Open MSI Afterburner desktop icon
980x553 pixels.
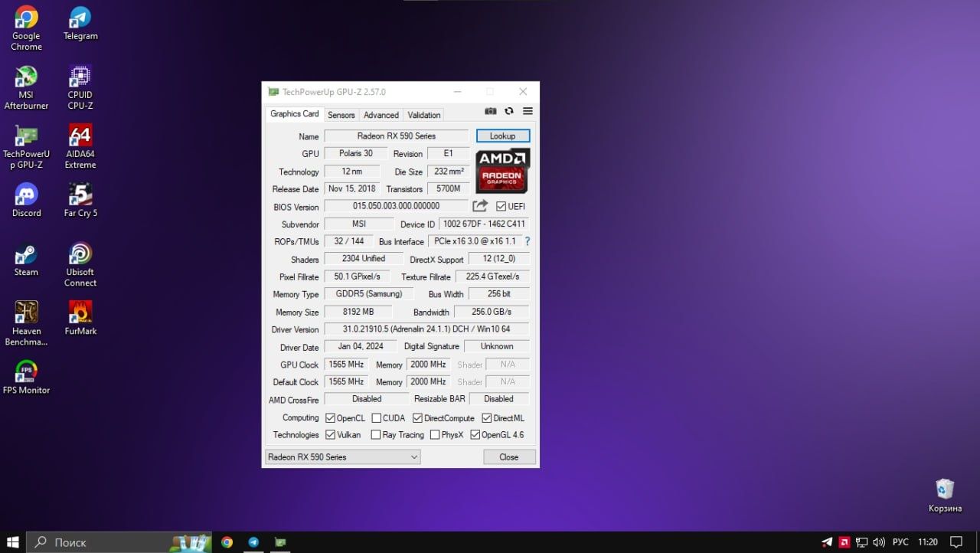click(26, 87)
